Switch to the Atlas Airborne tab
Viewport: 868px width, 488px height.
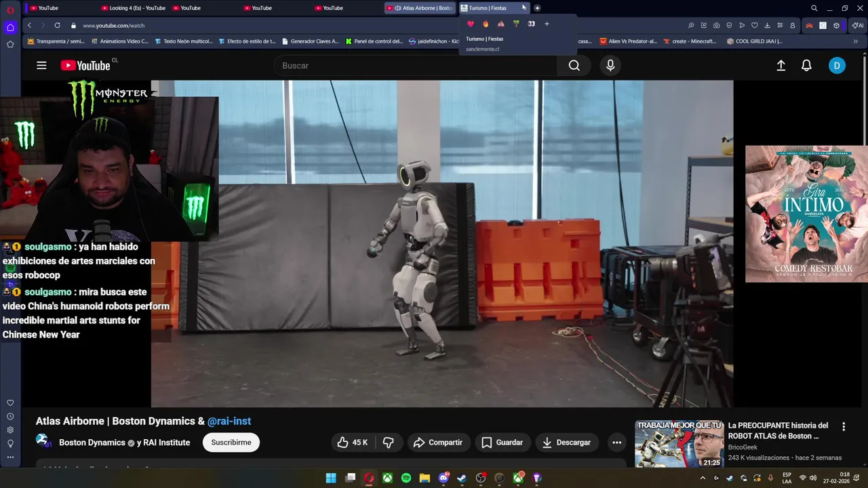pyautogui.click(x=420, y=8)
